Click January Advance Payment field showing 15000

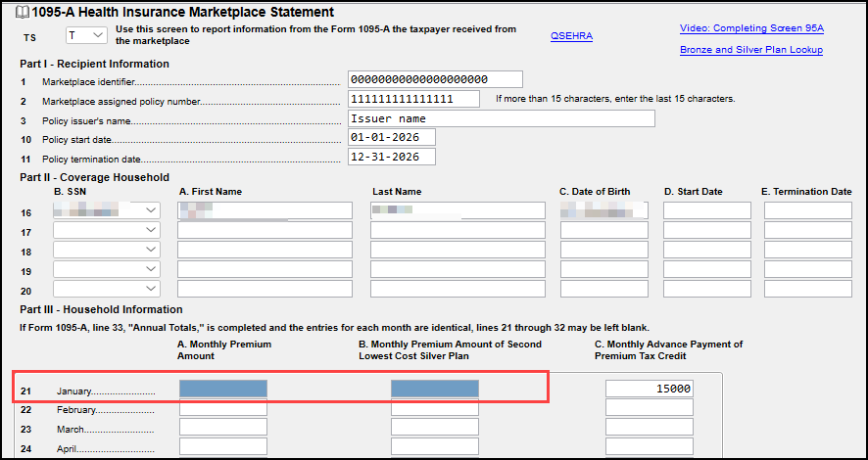point(650,389)
